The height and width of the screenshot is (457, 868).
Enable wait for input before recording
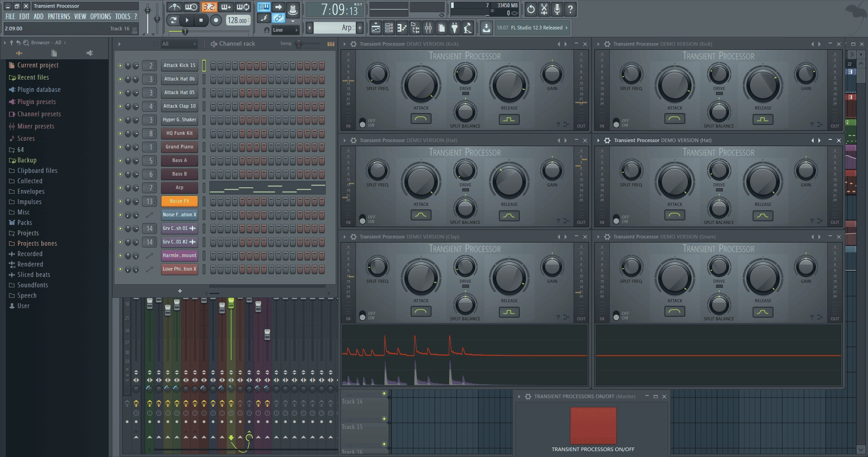click(x=191, y=7)
